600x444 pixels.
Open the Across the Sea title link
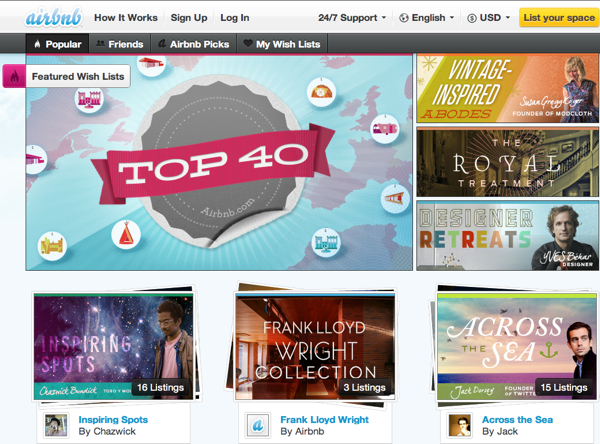[x=517, y=420]
